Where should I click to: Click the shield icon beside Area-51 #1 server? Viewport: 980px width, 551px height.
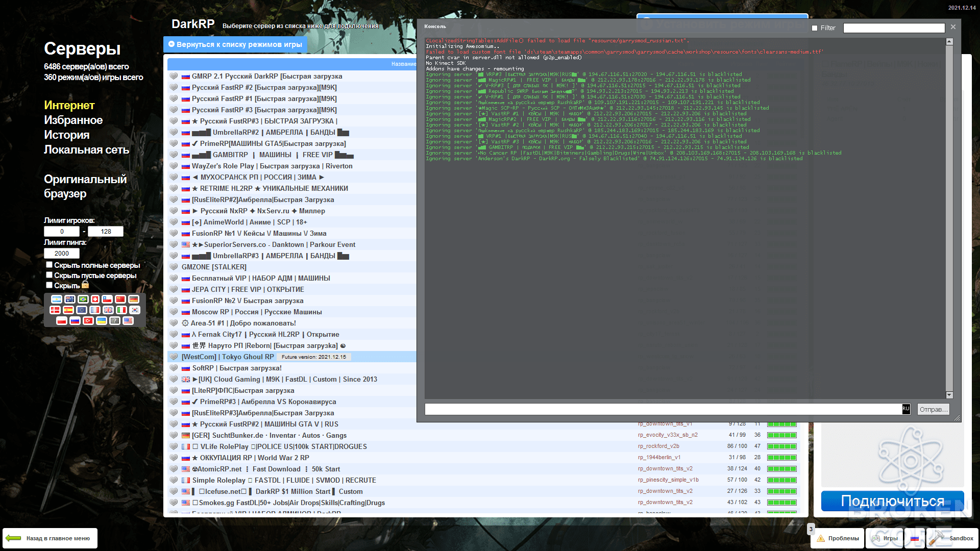tap(174, 323)
